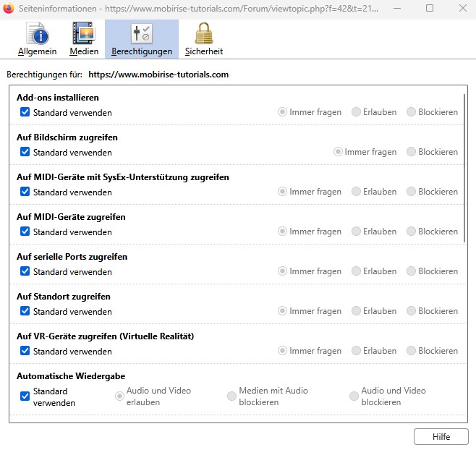Click the Add-ons installieren heading
This screenshot has height=450, width=476.
pos(58,98)
